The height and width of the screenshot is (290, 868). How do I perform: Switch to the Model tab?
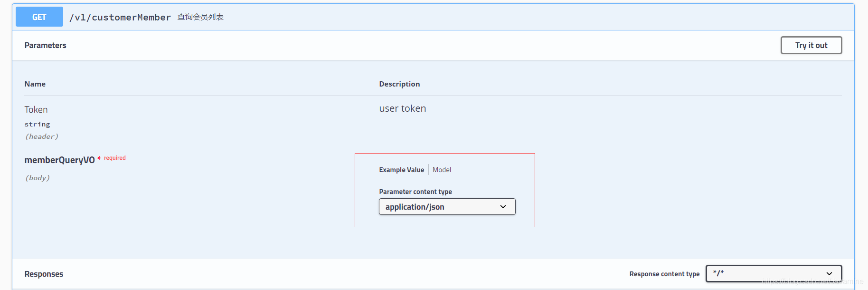point(442,170)
